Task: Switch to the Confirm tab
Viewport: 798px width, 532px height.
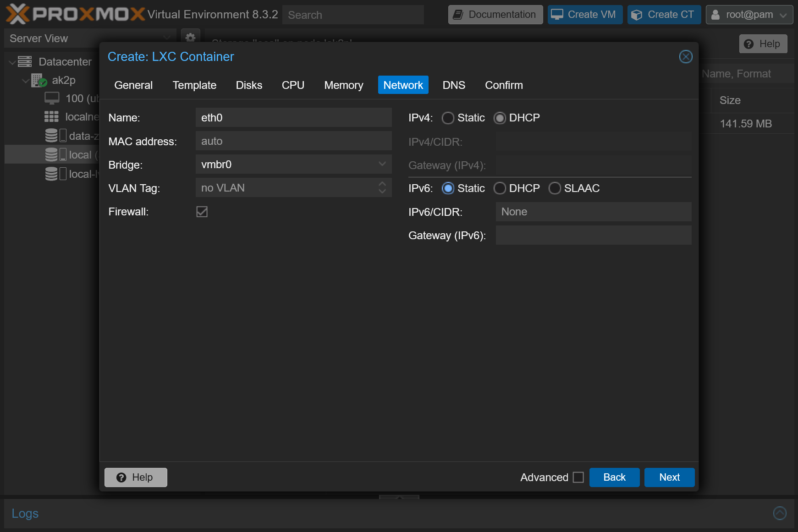Action: pyautogui.click(x=504, y=85)
